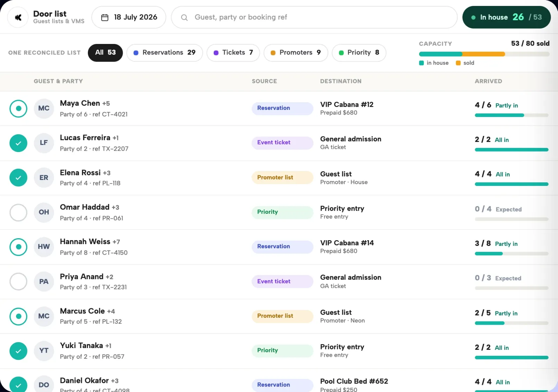The height and width of the screenshot is (392, 558).
Task: Click Reservation badge in Hannah Weiss row
Action: pyautogui.click(x=282, y=247)
